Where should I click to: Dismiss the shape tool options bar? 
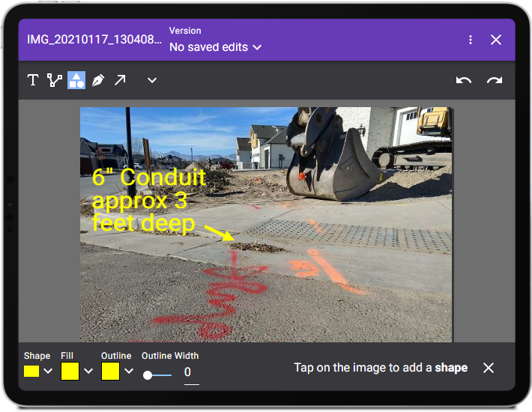pos(489,368)
